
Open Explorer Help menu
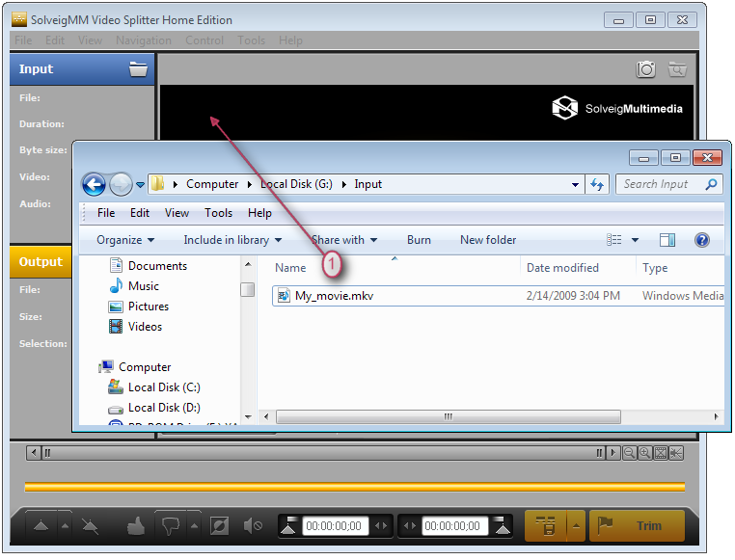pyautogui.click(x=259, y=213)
